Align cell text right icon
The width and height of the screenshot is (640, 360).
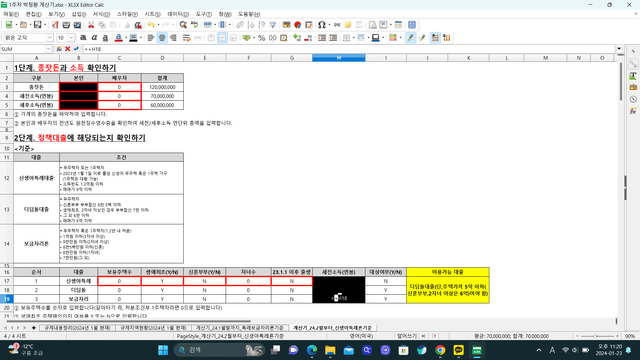[x=173, y=38]
